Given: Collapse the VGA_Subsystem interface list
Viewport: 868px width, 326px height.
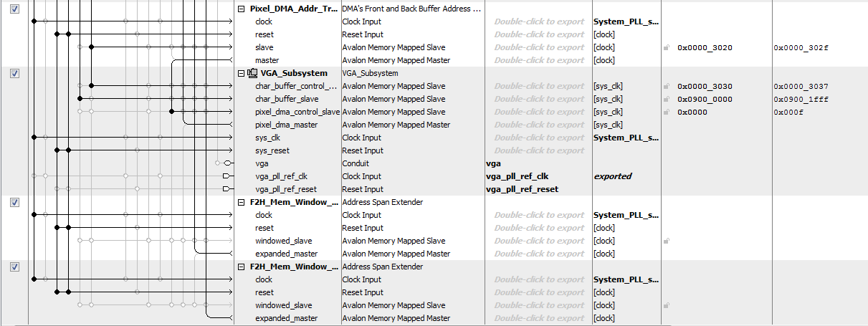Looking at the screenshot, I should 241,73.
